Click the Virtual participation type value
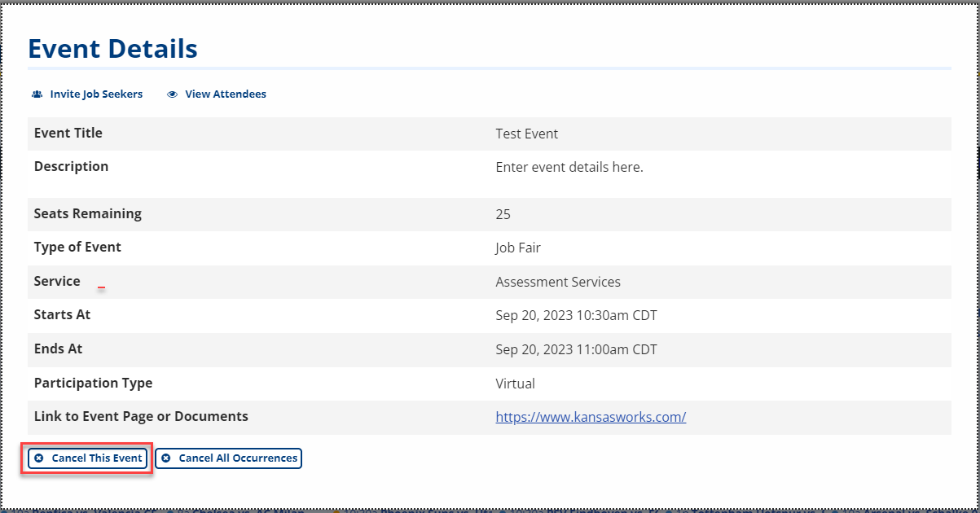Viewport: 980px width, 513px height. pos(515,383)
